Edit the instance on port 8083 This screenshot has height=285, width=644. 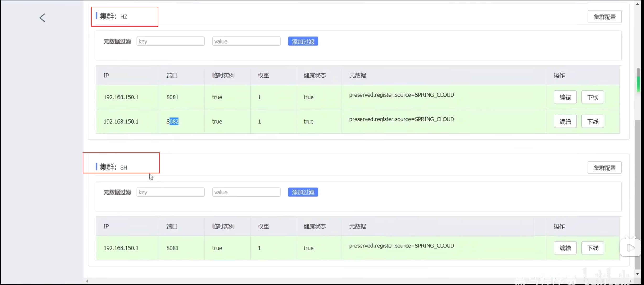(565, 248)
